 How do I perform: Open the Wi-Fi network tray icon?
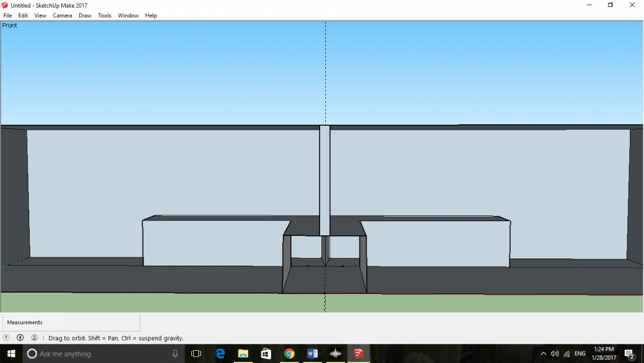point(567,353)
